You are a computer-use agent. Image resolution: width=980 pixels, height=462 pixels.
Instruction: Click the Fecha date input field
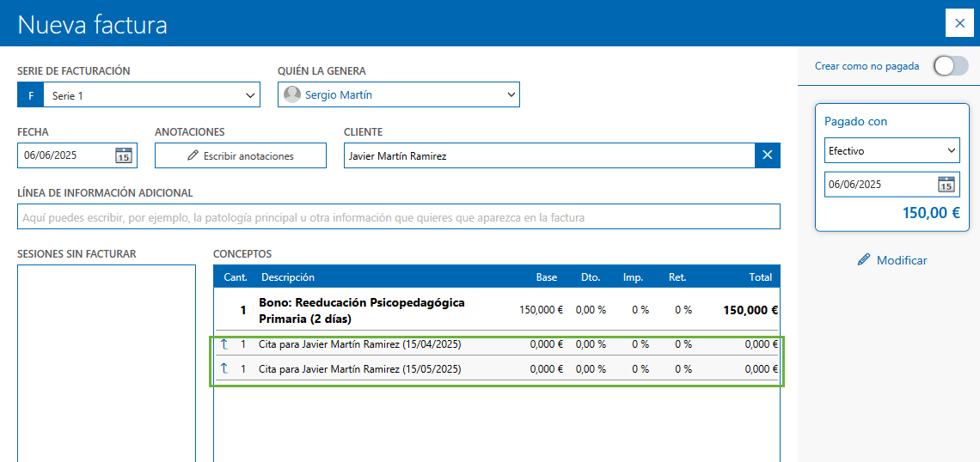tap(65, 155)
